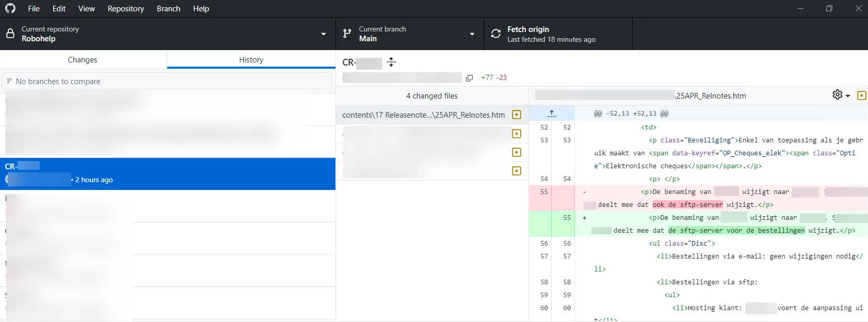Click the GitHub Desktop logo icon
Screen dimensions: 868x322
[x=10, y=8]
